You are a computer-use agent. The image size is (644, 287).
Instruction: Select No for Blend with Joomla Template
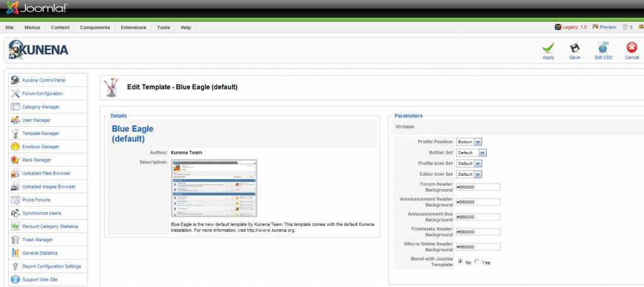[x=460, y=261]
